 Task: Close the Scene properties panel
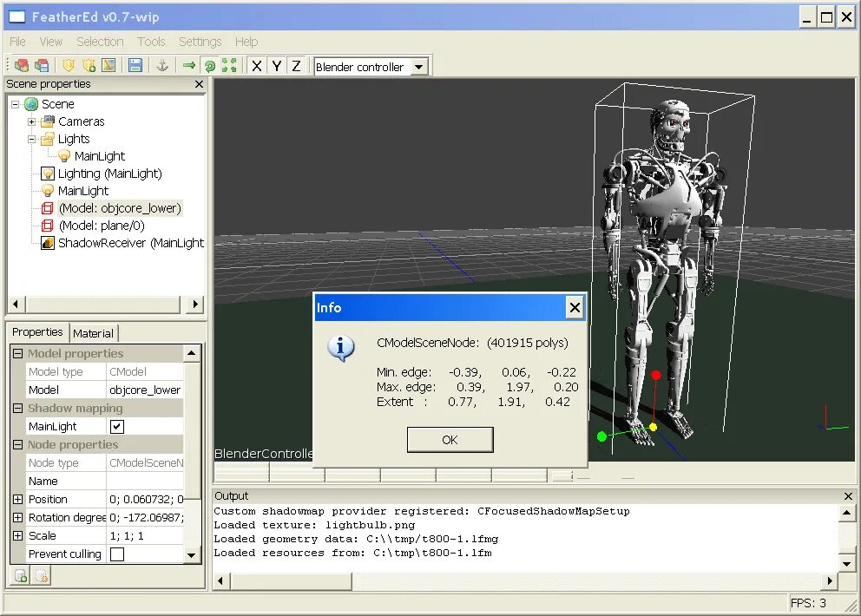(199, 84)
